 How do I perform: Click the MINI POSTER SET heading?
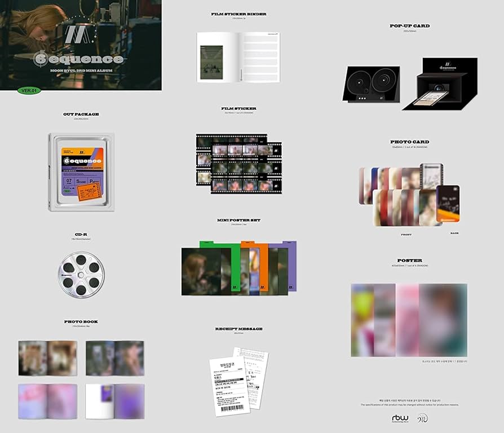(238, 220)
